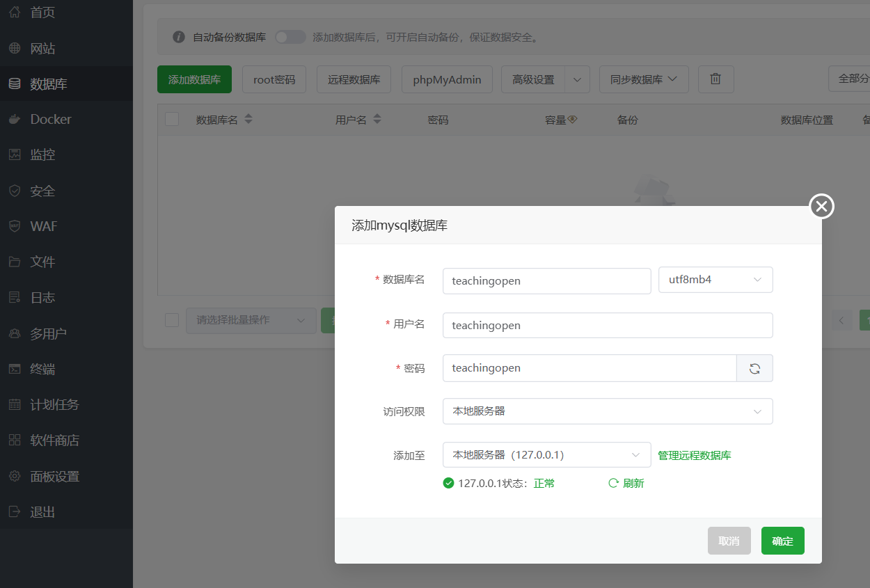Screen dimensions: 870x588
Task: Click the password regenerate refresh icon
Action: tap(754, 368)
